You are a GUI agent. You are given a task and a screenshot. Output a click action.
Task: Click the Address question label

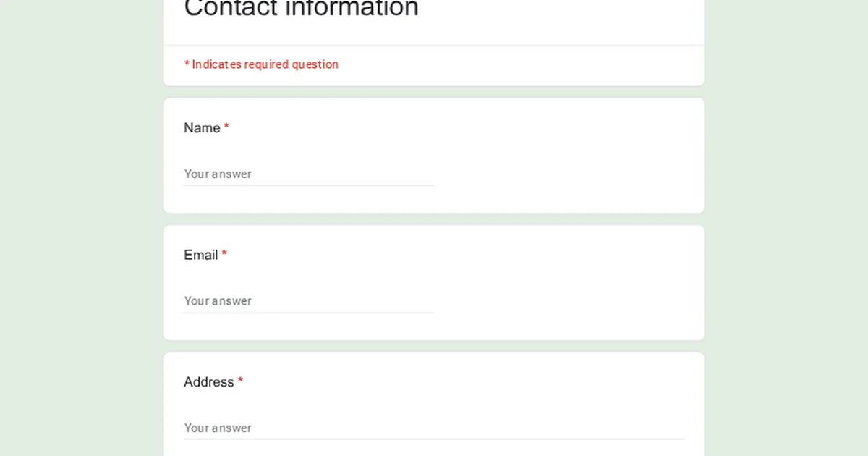[x=208, y=382]
